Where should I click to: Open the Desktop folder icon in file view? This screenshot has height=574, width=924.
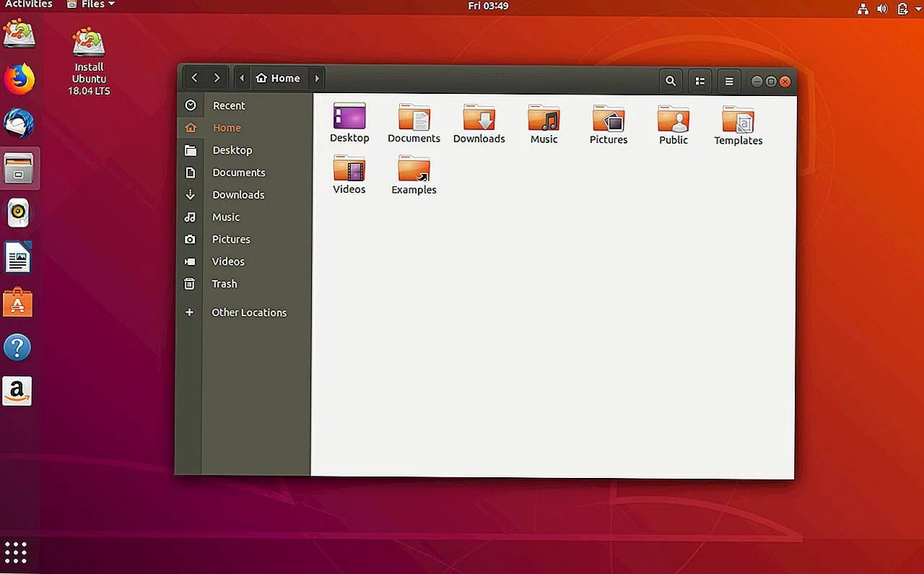point(349,116)
